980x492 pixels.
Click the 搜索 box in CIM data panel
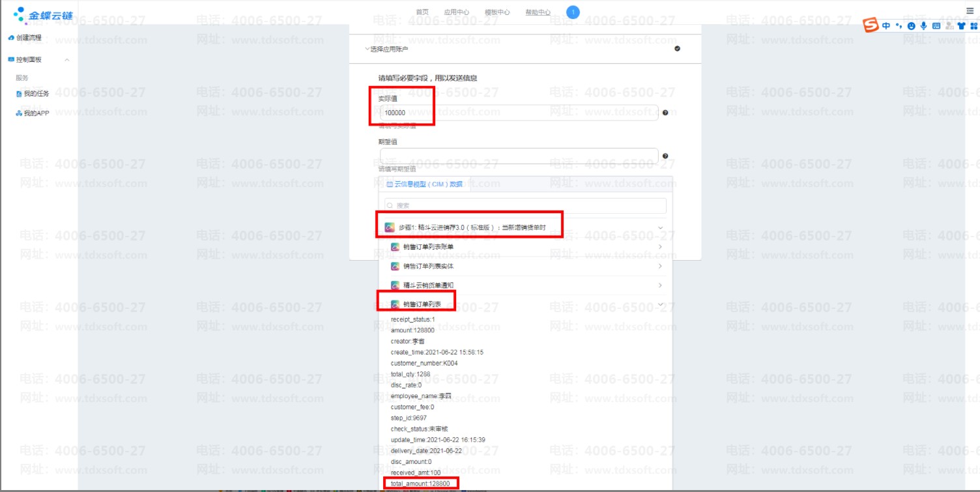tap(525, 206)
